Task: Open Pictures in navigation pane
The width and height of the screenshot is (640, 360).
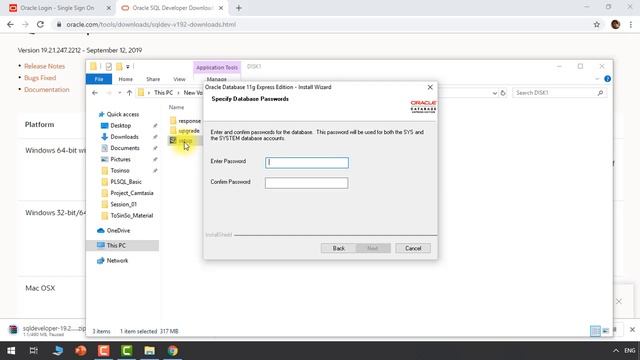Action: pyautogui.click(x=120, y=159)
